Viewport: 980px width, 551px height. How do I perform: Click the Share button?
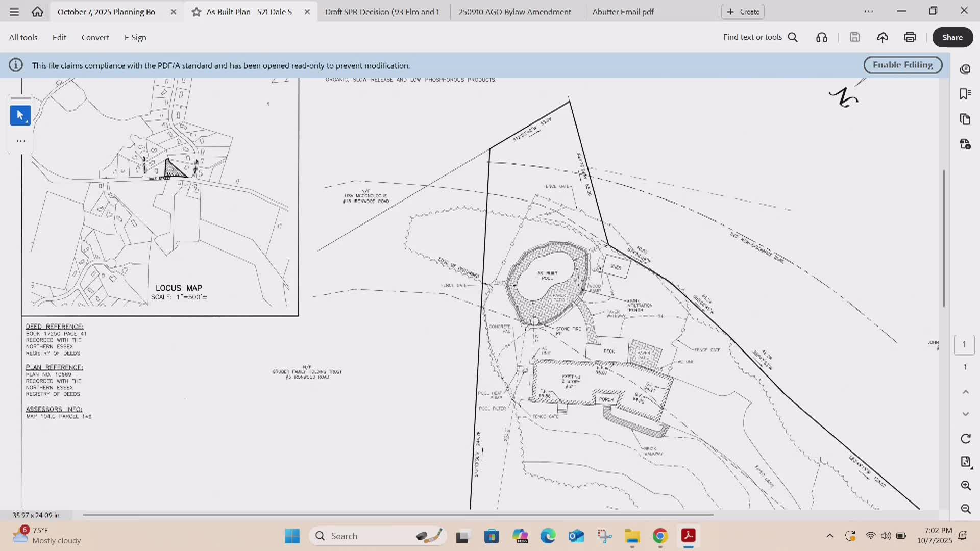(952, 37)
